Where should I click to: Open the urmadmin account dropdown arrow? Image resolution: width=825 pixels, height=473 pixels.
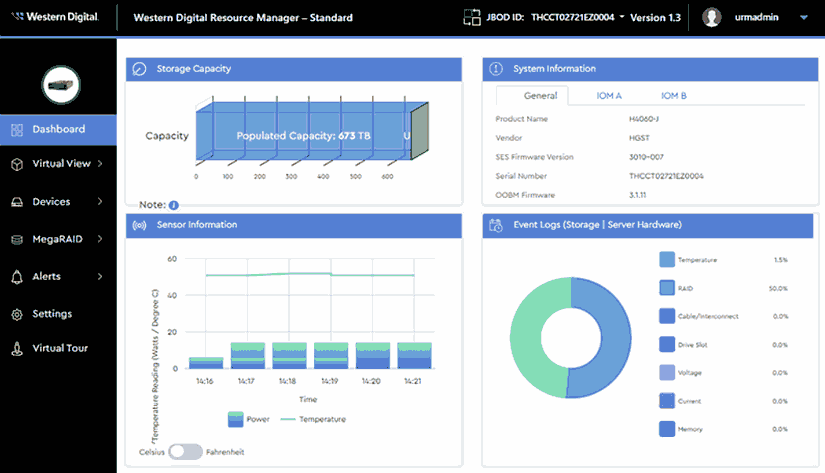pos(803,17)
